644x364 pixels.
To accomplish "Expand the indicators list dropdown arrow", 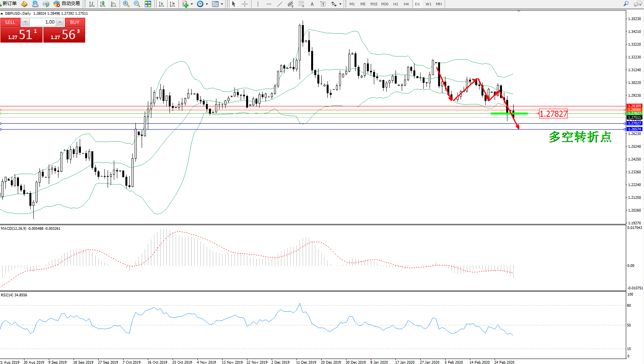I will click(x=192, y=4).
